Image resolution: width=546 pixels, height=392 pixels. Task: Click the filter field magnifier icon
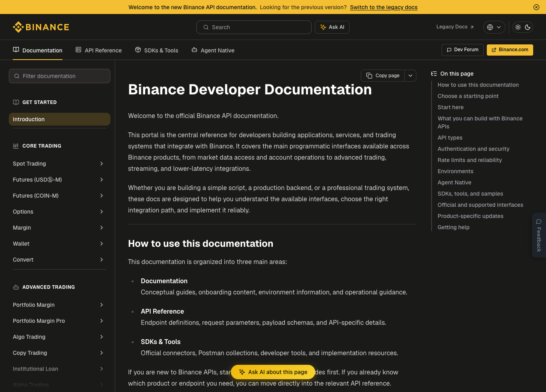[17, 76]
